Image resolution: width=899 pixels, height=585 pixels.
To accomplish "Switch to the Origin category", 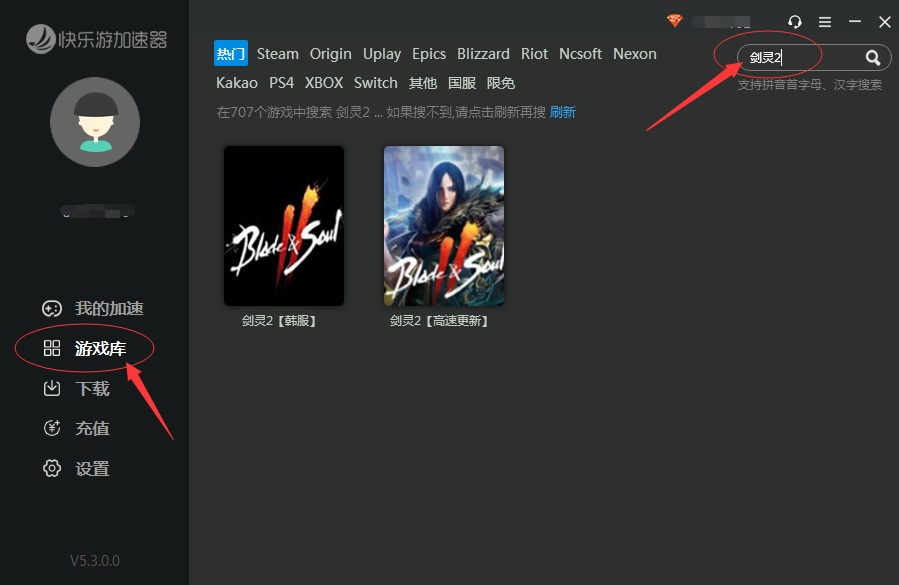I will [331, 54].
